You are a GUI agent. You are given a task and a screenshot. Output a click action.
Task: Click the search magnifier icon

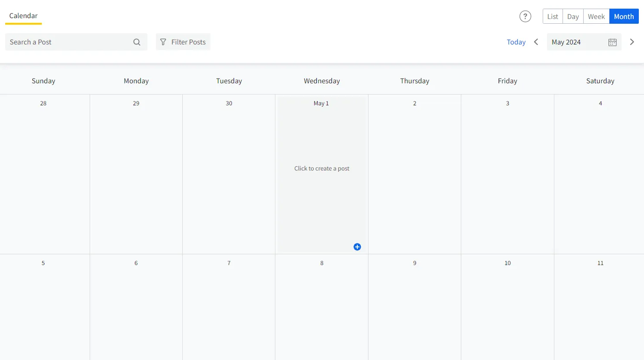[x=137, y=42]
